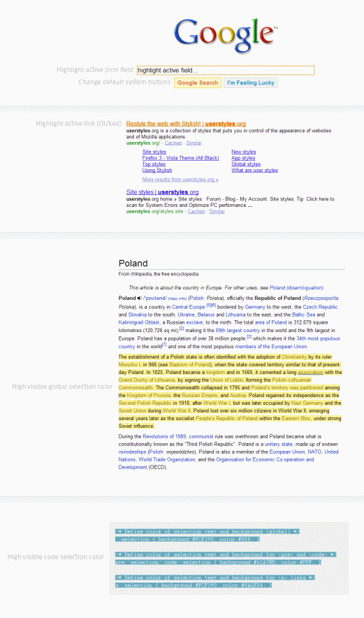Click code line starting 'a::selection { background:#FCF390'
Image resolution: width=364 pixels, height=618 pixels.
[x=194, y=586]
